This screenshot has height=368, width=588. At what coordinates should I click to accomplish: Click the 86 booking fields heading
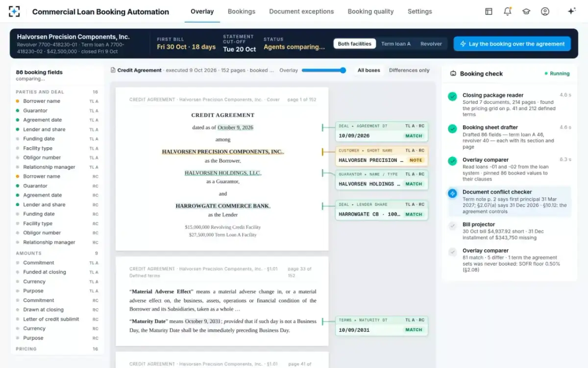click(x=39, y=72)
